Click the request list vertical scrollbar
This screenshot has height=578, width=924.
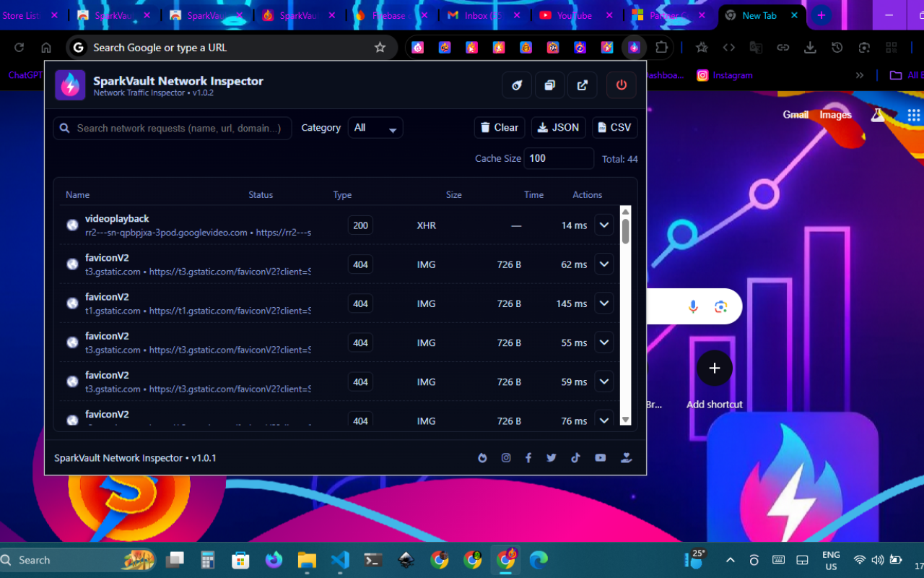(625, 316)
